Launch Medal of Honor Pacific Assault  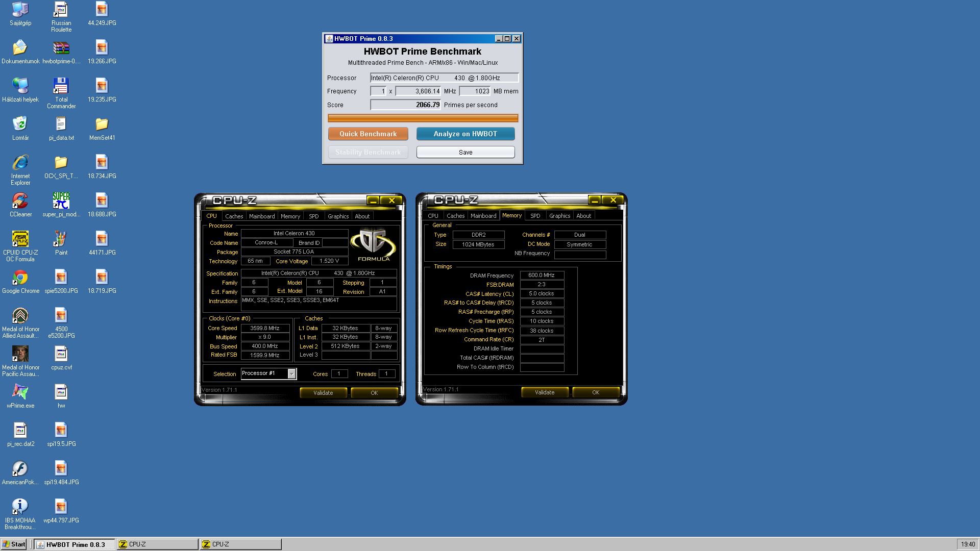(x=20, y=361)
